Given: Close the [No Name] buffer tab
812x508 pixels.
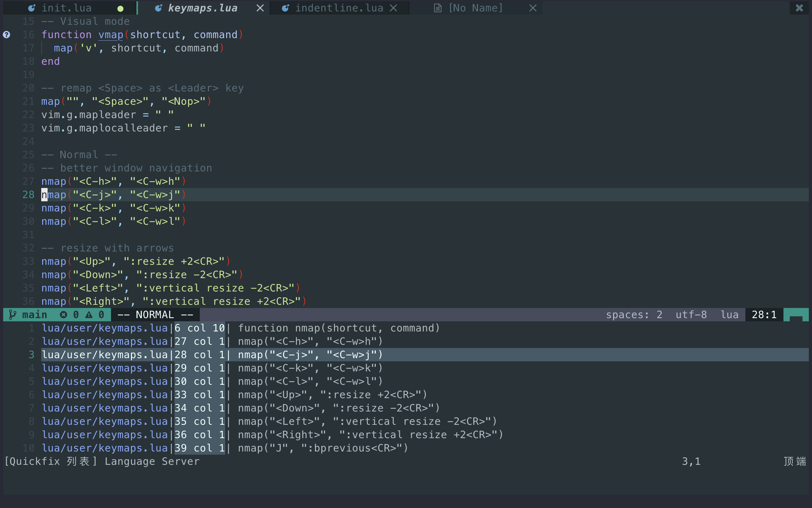Looking at the screenshot, I should pos(533,8).
